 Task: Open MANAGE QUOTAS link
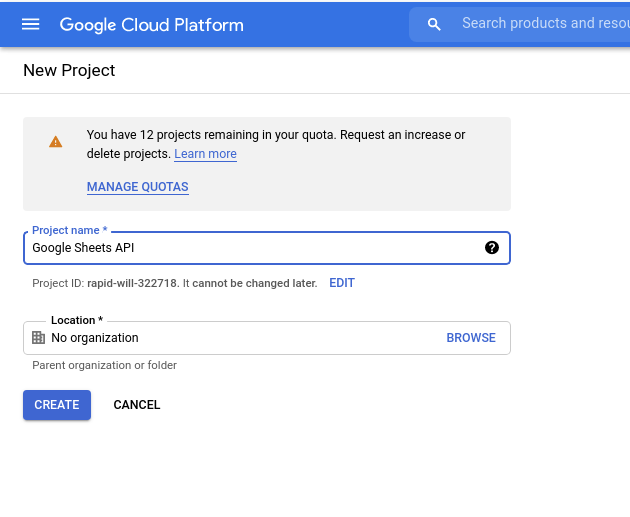tap(138, 187)
